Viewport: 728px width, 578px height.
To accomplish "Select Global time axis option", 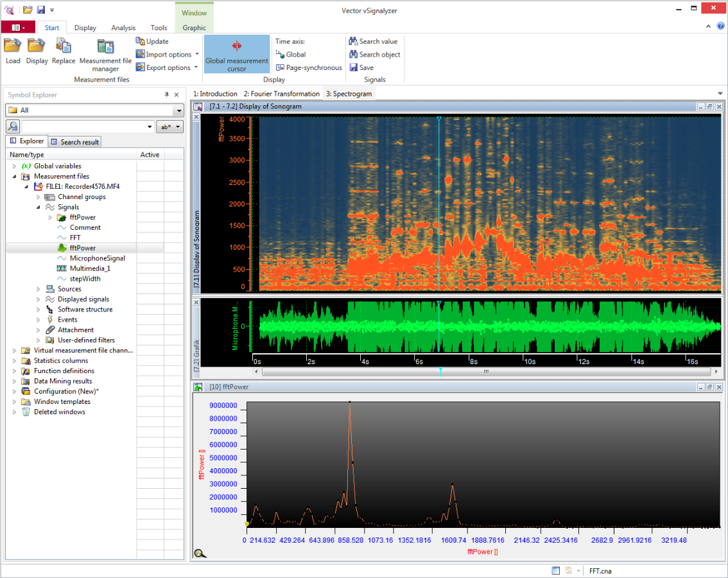I will (x=291, y=55).
